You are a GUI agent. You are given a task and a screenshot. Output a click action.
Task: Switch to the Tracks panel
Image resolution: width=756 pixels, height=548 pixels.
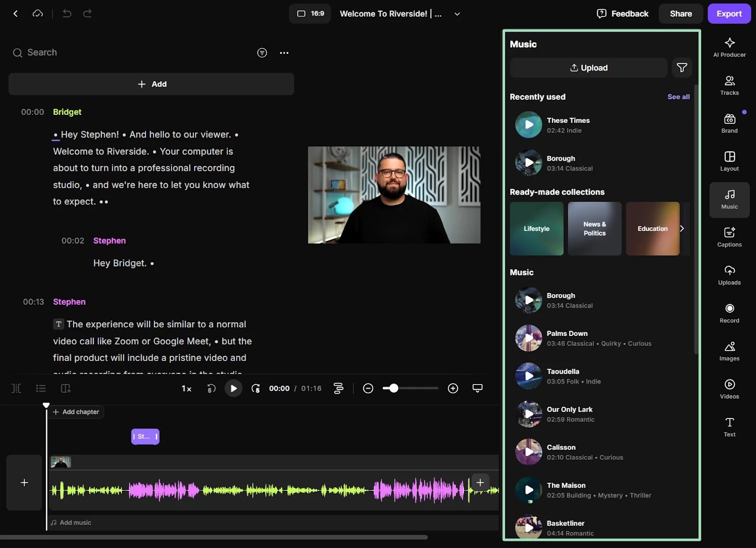tap(730, 86)
